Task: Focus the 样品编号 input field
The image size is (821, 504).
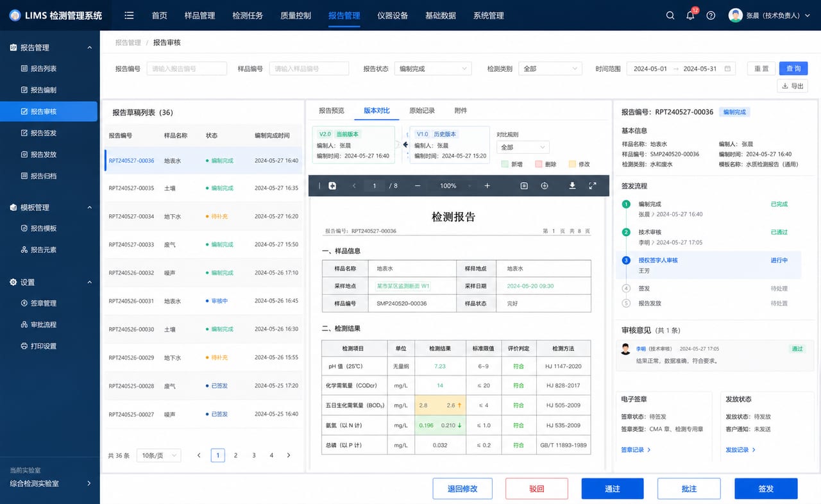Action: click(309, 69)
